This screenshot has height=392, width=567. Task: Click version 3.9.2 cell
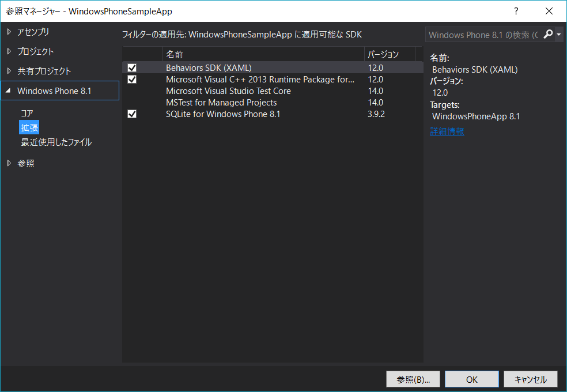click(x=376, y=114)
